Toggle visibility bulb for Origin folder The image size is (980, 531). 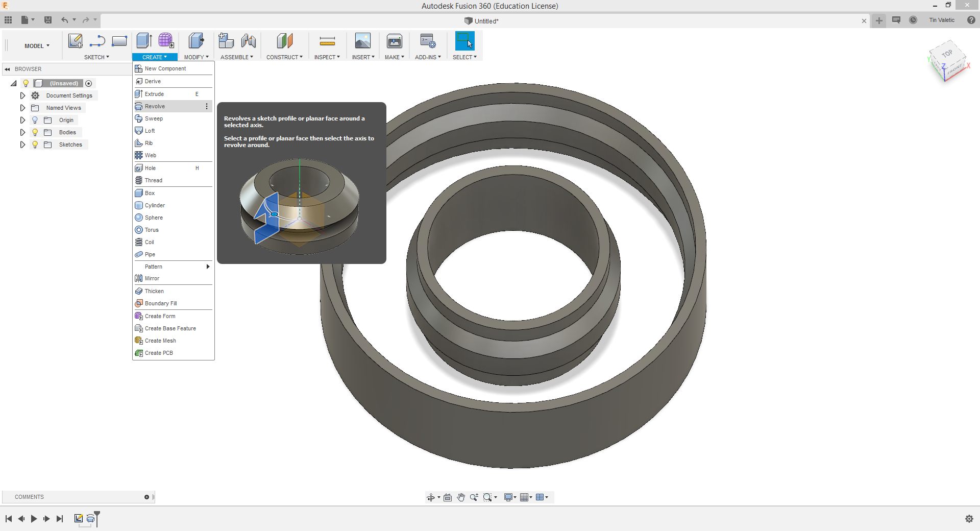click(35, 120)
